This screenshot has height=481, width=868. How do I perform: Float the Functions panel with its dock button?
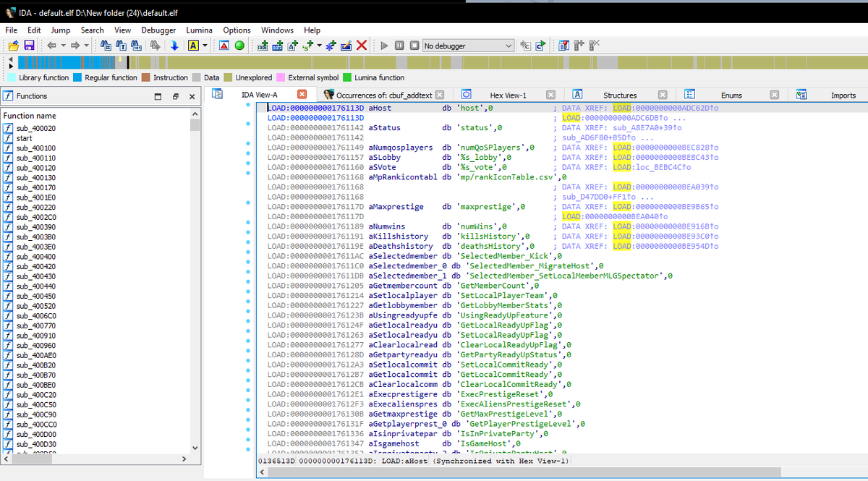click(174, 96)
